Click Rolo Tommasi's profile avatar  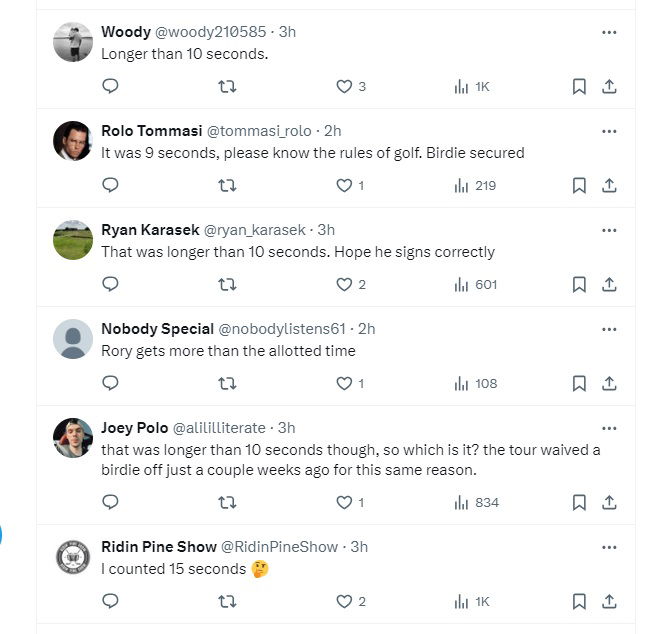tap(73, 142)
